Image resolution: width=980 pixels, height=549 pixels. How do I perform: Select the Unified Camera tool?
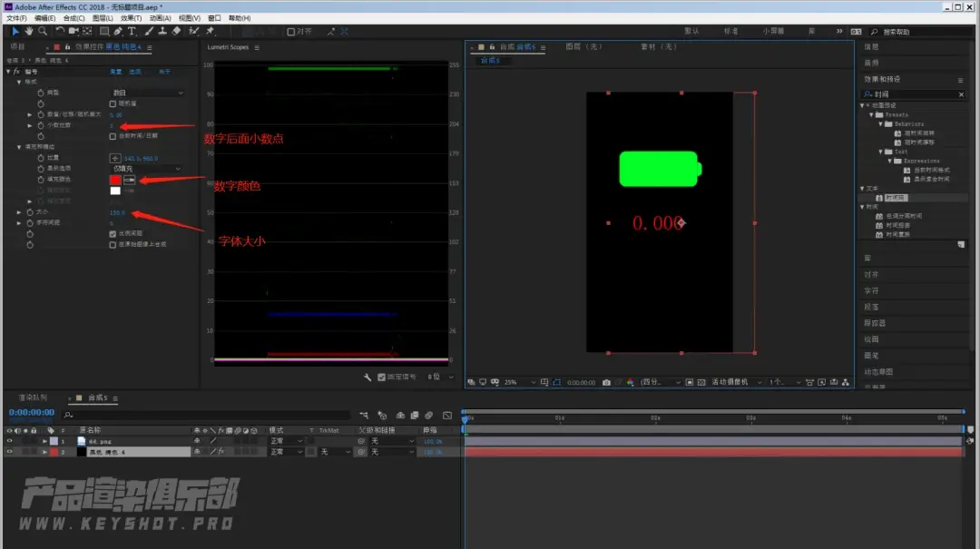[73, 31]
